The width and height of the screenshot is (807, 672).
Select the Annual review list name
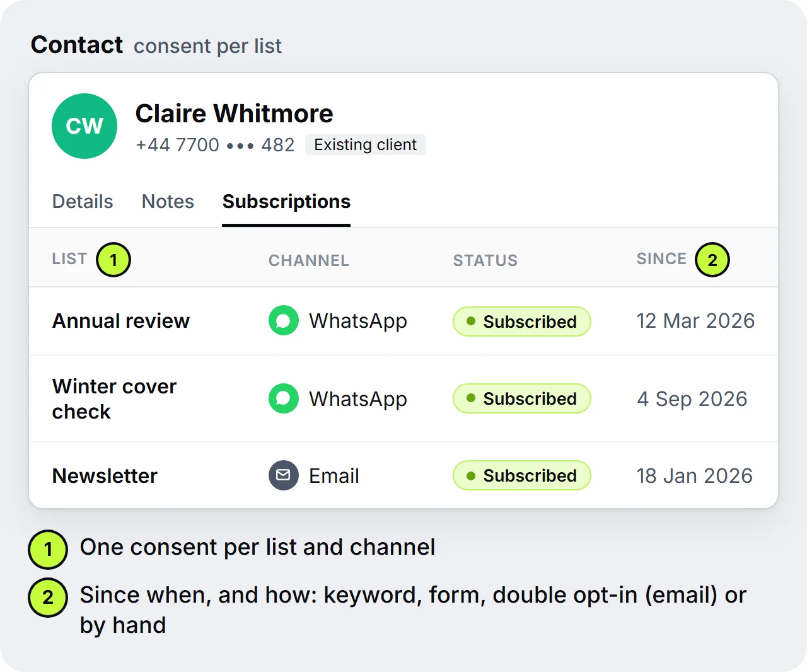[121, 321]
